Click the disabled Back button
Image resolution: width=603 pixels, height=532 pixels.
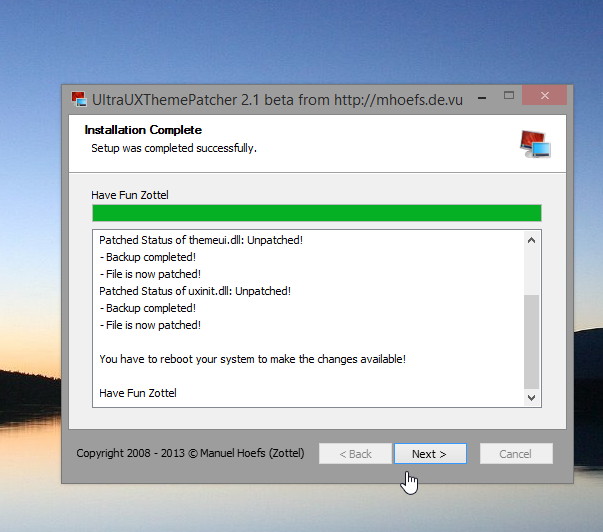[x=355, y=454]
